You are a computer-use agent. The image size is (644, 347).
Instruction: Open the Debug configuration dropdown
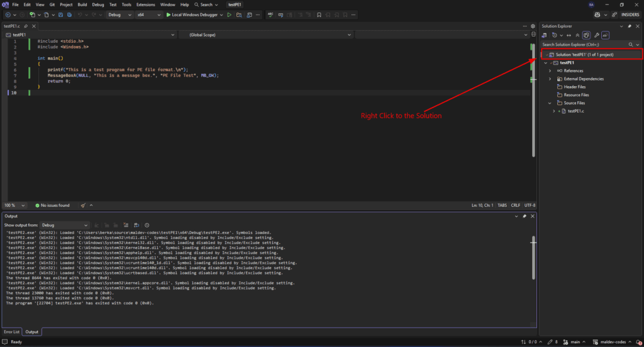pos(118,14)
